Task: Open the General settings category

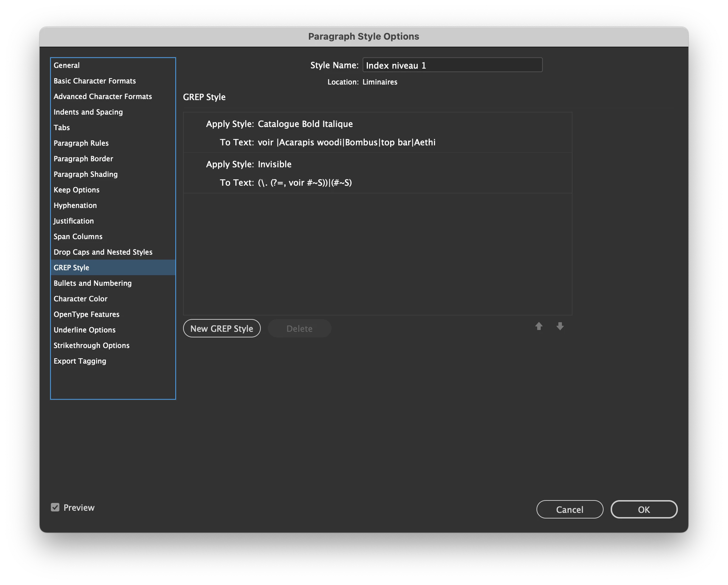Action: click(x=67, y=65)
